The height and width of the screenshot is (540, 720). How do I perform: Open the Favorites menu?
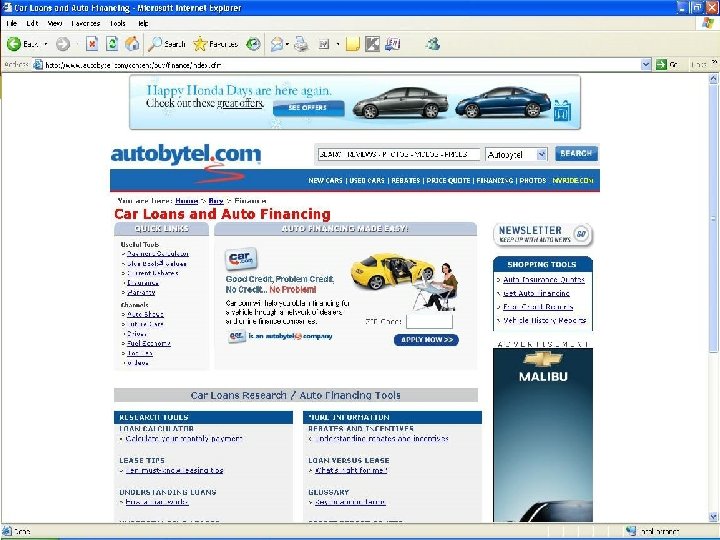pyautogui.click(x=85, y=23)
